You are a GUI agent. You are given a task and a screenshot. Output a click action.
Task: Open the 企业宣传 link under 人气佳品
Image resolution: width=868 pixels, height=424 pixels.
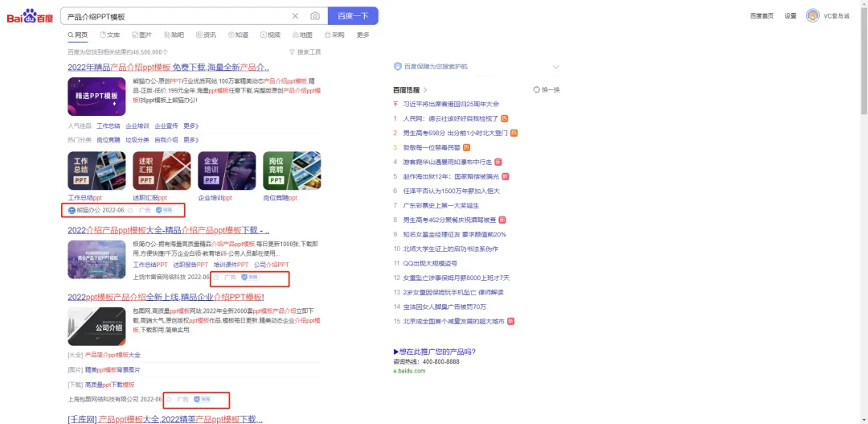166,126
